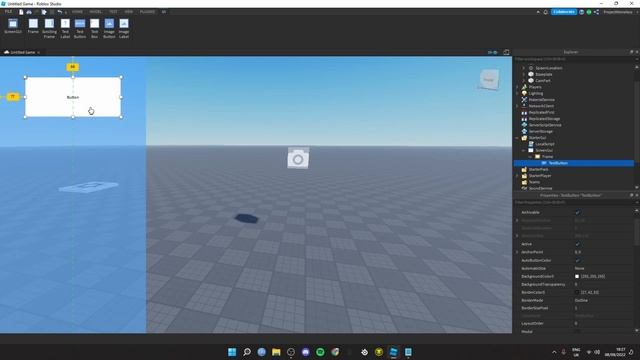Open Windows taskbar search
This screenshot has width=640, height=360.
247,352
